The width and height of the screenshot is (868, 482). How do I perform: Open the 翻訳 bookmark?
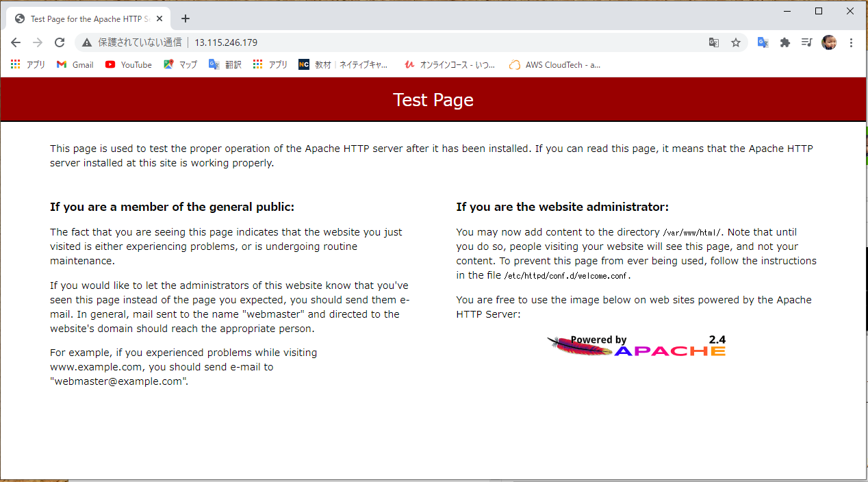tap(225, 65)
